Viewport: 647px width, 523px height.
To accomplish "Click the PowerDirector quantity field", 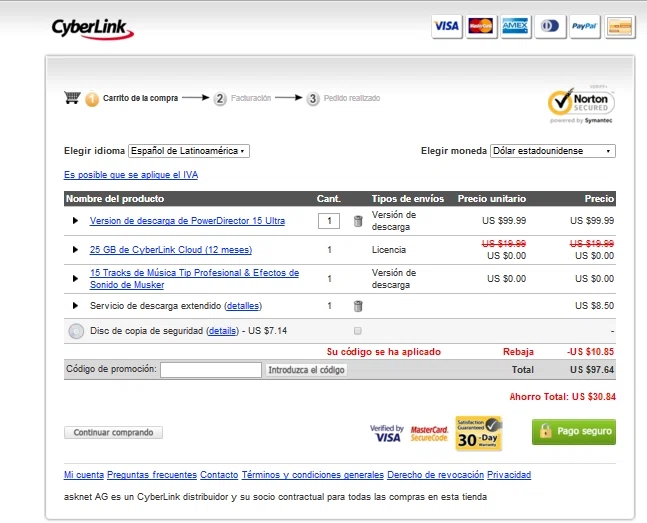I will click(x=329, y=221).
